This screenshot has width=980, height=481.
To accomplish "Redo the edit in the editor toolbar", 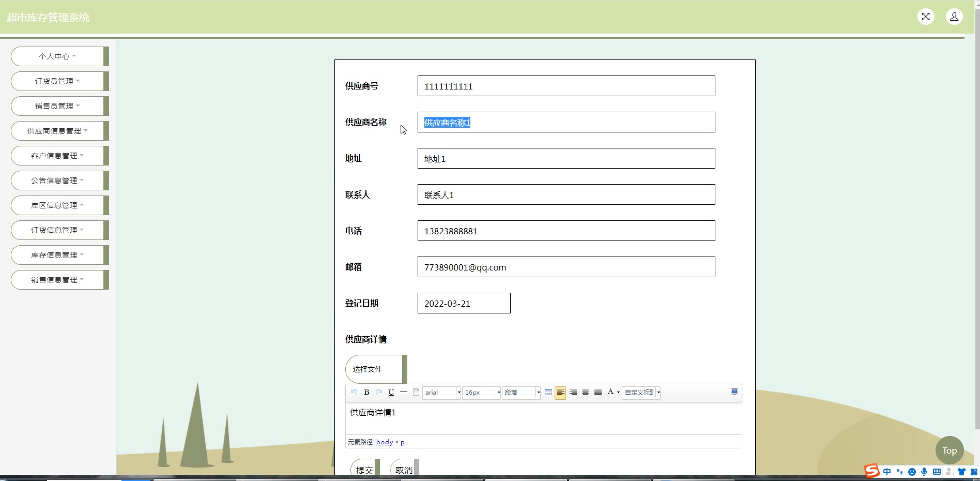I will pyautogui.click(x=379, y=392).
